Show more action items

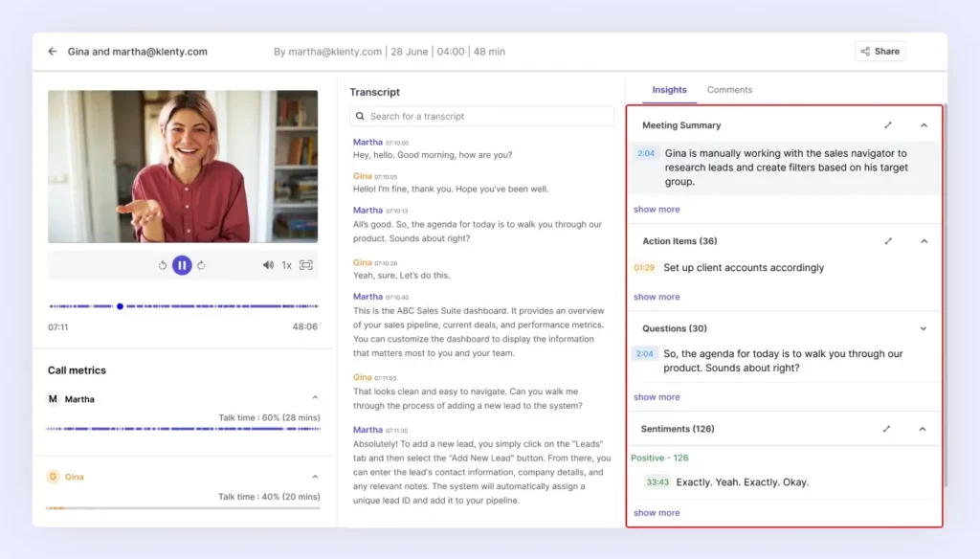(x=656, y=297)
